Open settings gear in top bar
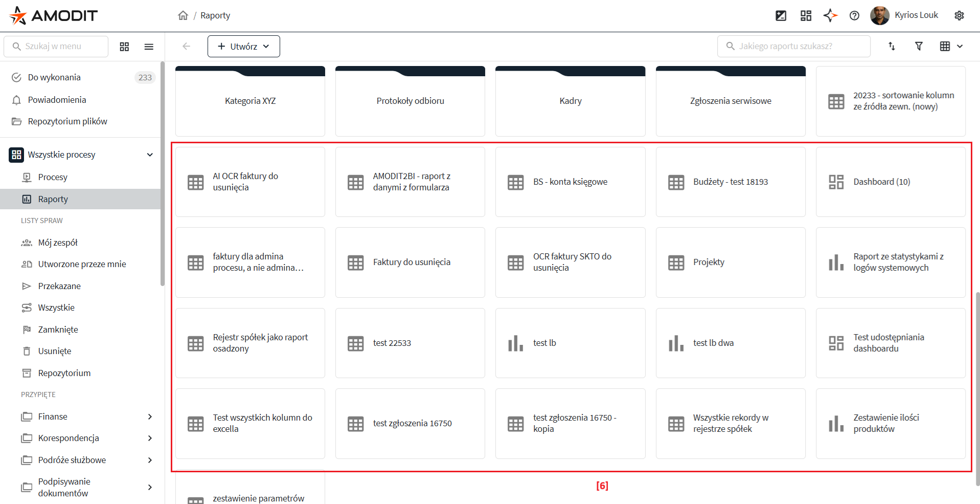This screenshot has height=504, width=980. pos(959,15)
